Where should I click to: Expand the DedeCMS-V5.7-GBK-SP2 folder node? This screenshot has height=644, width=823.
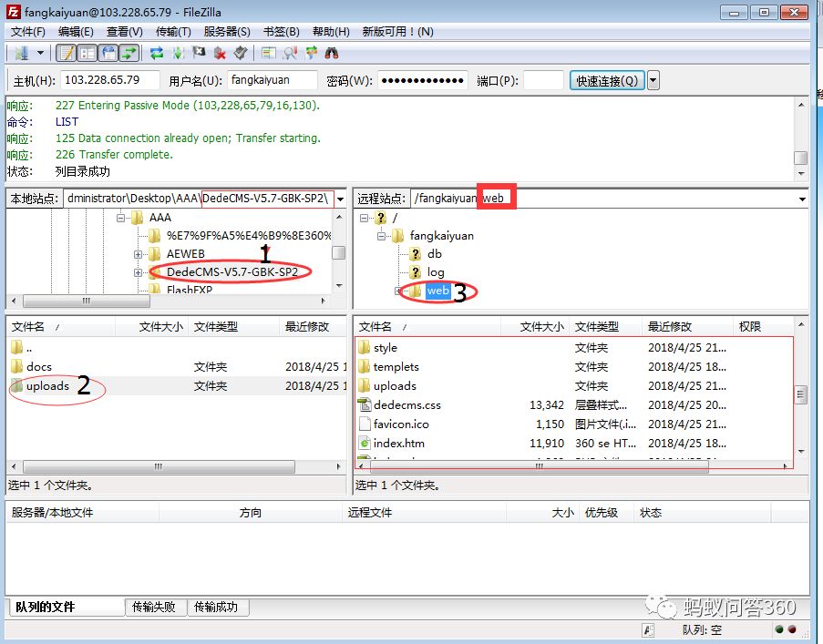pyautogui.click(x=138, y=272)
